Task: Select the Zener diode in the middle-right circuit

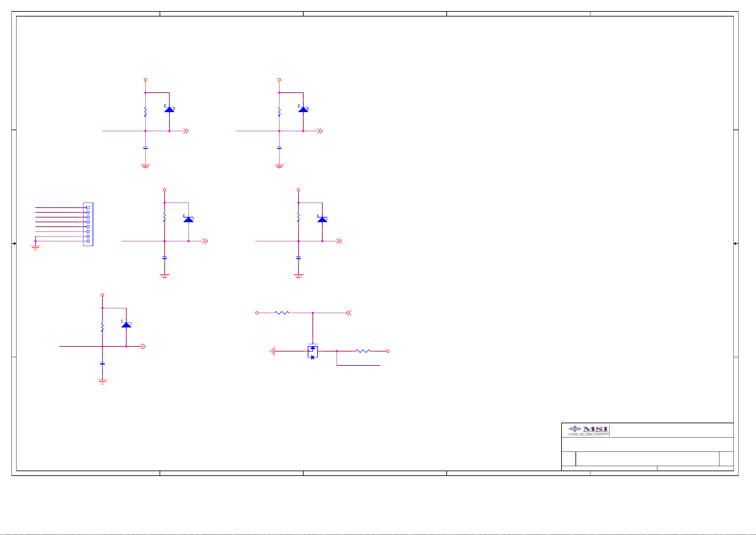Action: coord(322,219)
